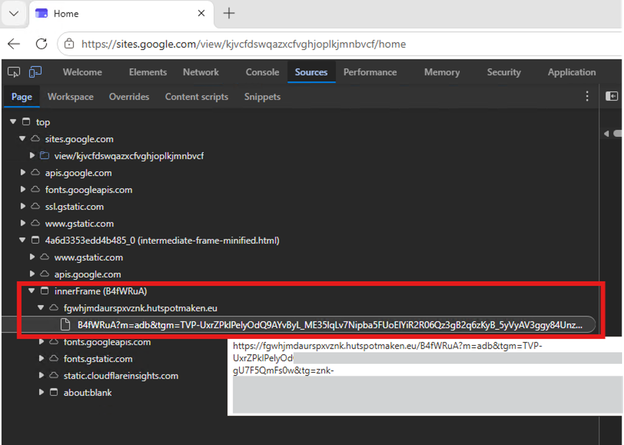The height and width of the screenshot is (445, 624).
Task: Collapse the 4a6d3353edd4b485_0 frame node
Action: click(x=22, y=240)
